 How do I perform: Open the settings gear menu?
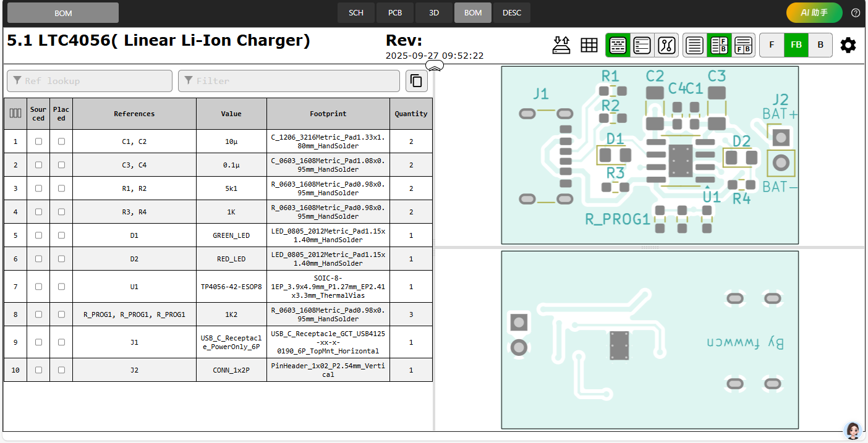coord(848,45)
